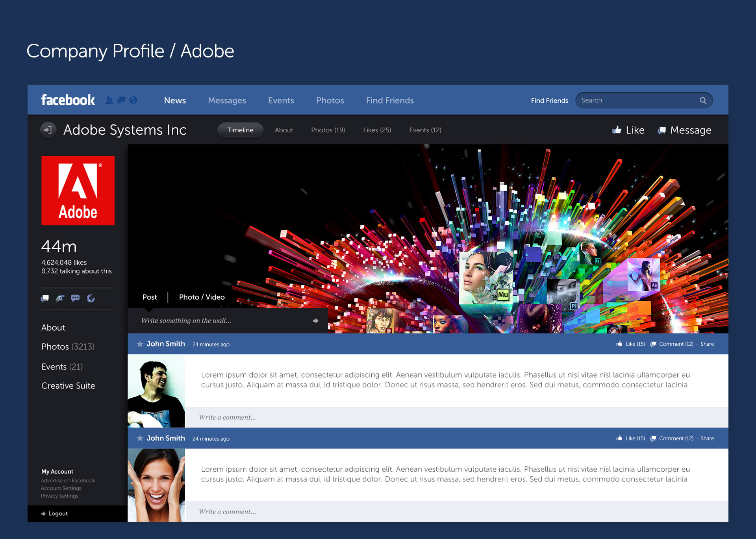This screenshot has width=756, height=539.
Task: Click the friend requests icon in header
Action: coord(109,100)
